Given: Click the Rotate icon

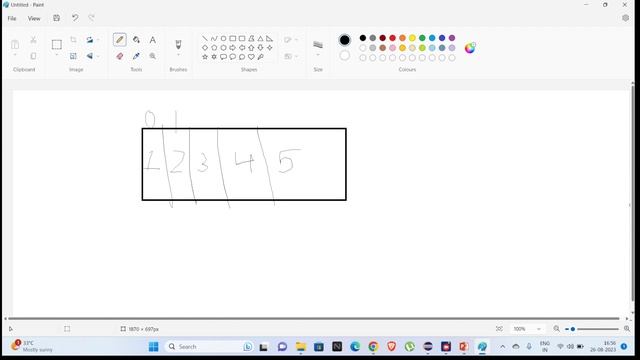Looking at the screenshot, I should pos(89,40).
